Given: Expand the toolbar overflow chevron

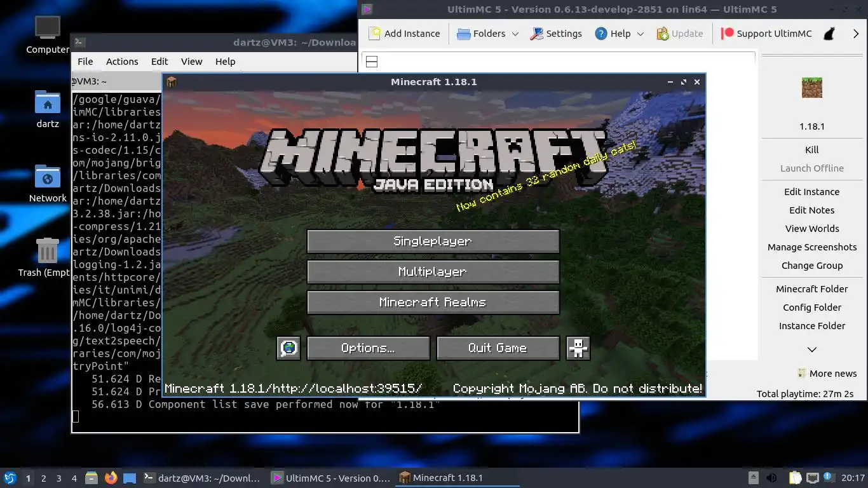Looking at the screenshot, I should pyautogui.click(x=856, y=34).
